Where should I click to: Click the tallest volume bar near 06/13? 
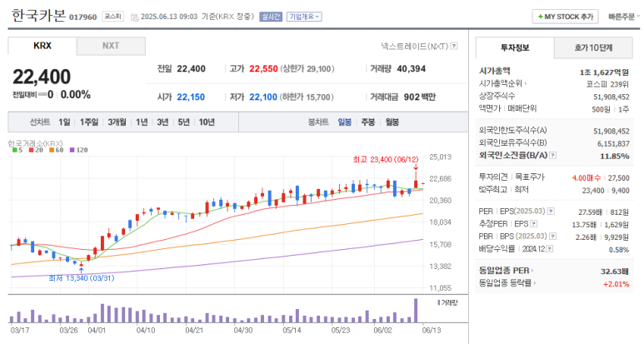[416, 311]
